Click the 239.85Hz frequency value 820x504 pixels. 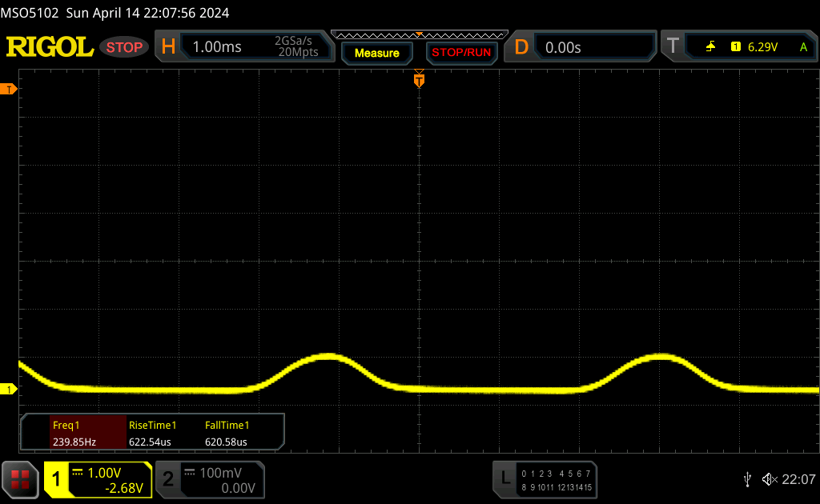pos(74,442)
